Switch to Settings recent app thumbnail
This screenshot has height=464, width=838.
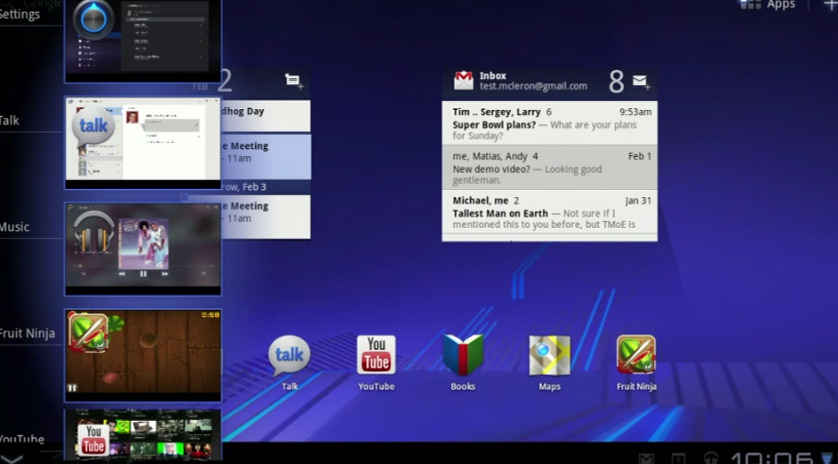pos(143,39)
